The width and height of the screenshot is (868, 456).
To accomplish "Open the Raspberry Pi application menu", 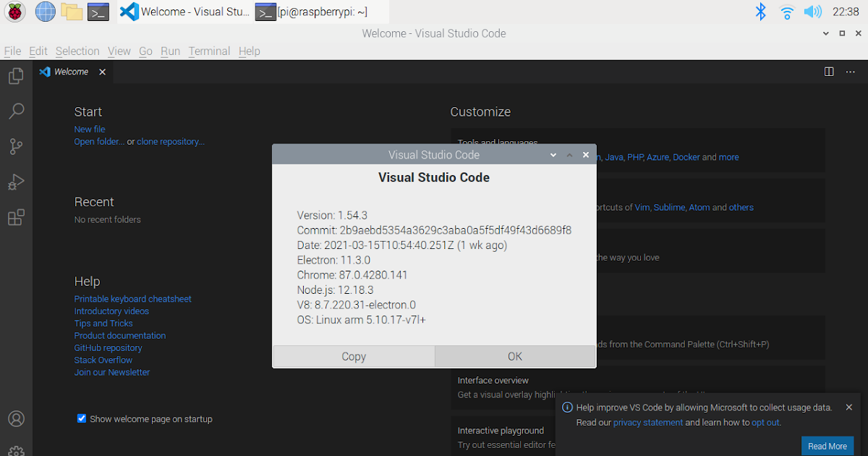I will (x=14, y=12).
